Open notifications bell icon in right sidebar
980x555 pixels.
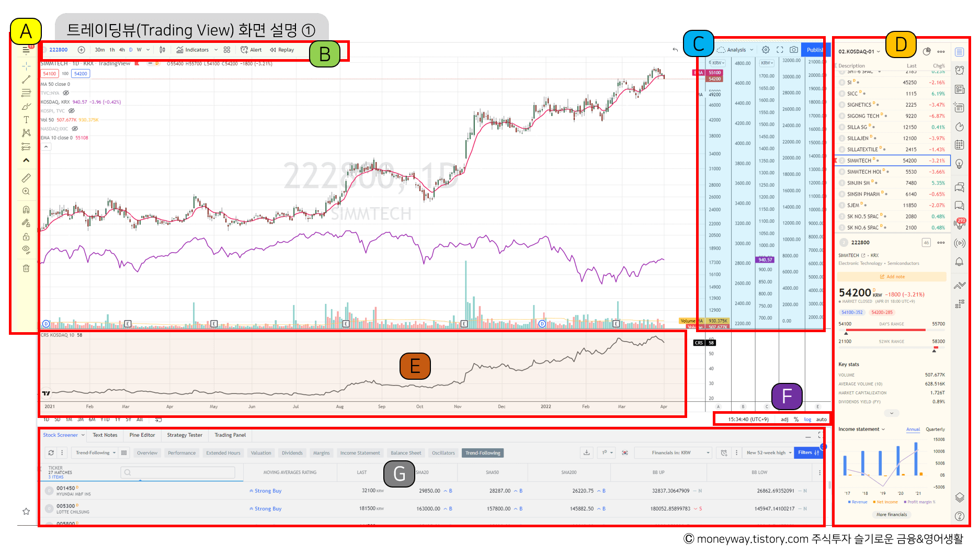click(960, 262)
